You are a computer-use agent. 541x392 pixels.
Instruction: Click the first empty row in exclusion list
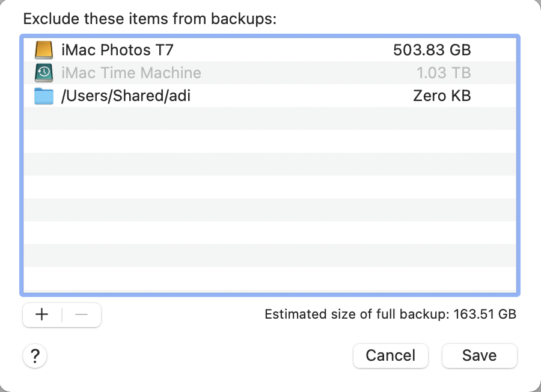point(270,118)
